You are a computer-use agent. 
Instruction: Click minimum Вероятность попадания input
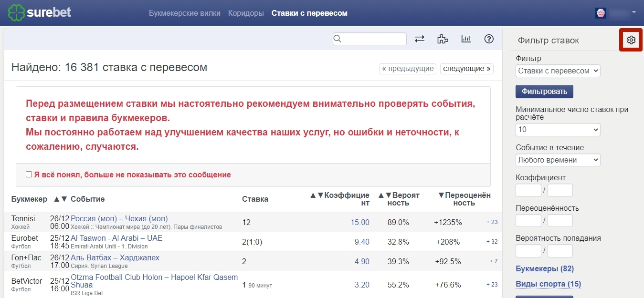click(528, 250)
